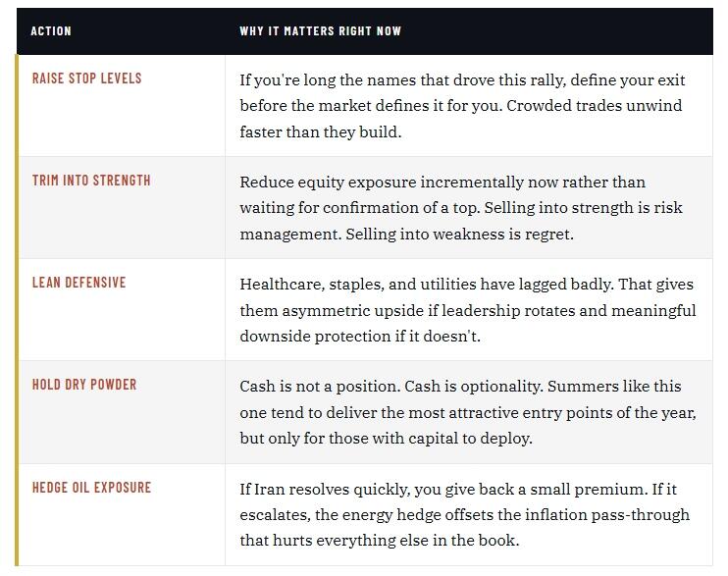This screenshot has height=576, width=728.
Task: Click the dark table header bar
Action: (364, 31)
